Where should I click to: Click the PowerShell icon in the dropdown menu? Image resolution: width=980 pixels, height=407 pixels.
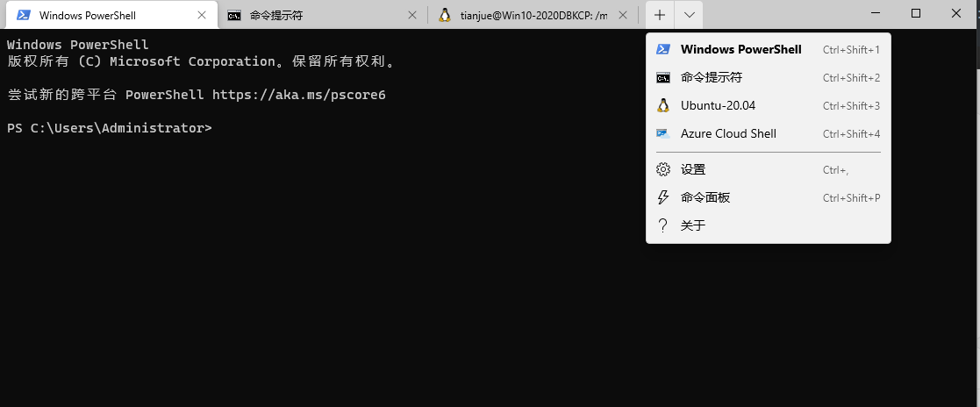pos(663,49)
